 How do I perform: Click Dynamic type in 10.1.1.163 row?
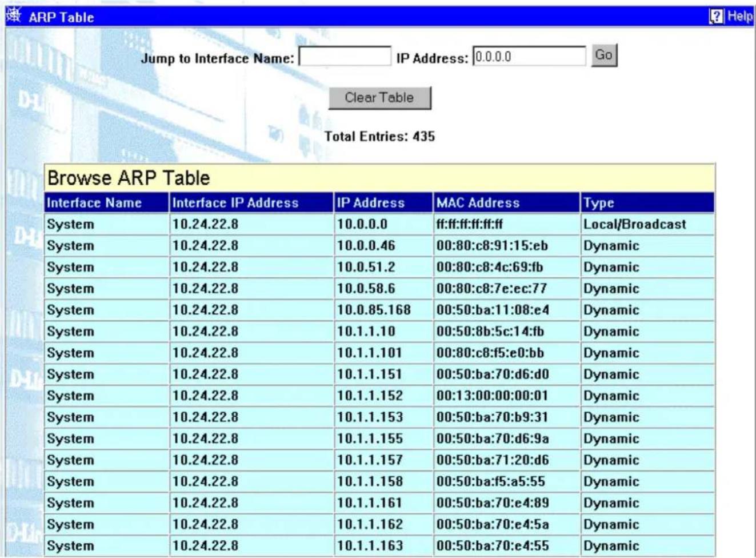(611, 546)
